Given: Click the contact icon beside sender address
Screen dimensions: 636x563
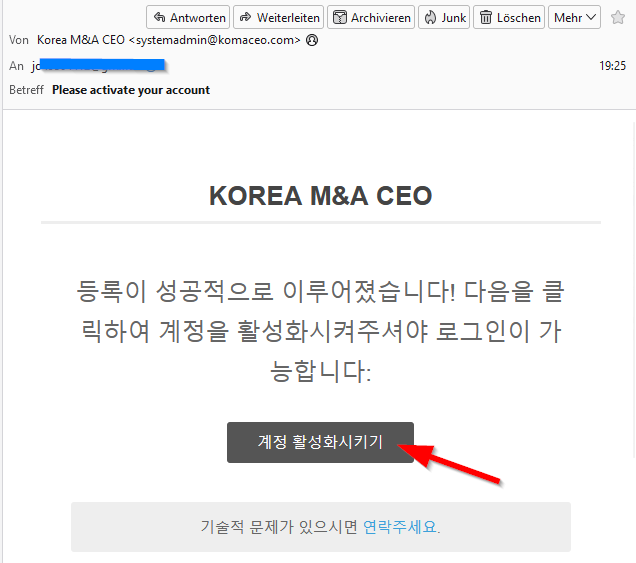Looking at the screenshot, I should pos(312,41).
